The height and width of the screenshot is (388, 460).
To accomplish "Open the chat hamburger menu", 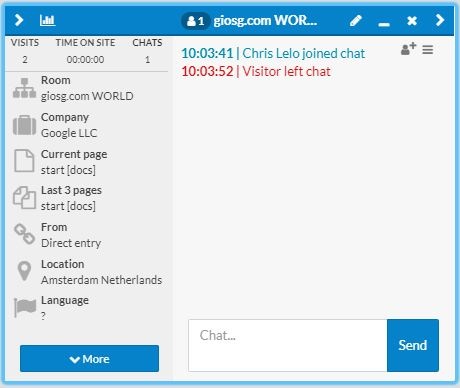I will pos(428,50).
